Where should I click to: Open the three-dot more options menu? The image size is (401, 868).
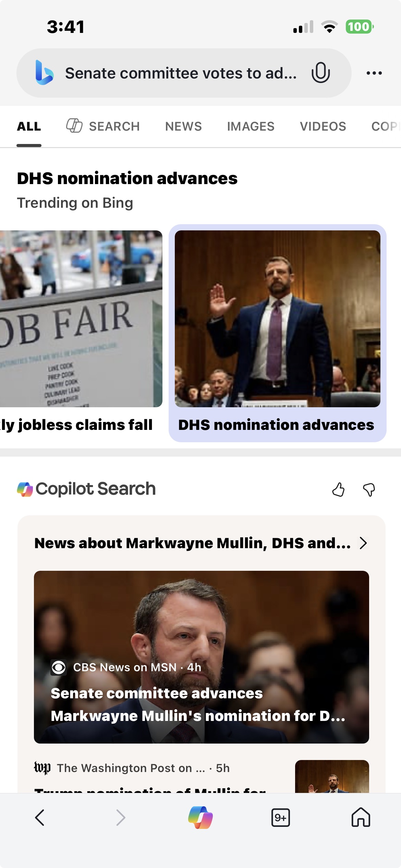click(x=374, y=73)
